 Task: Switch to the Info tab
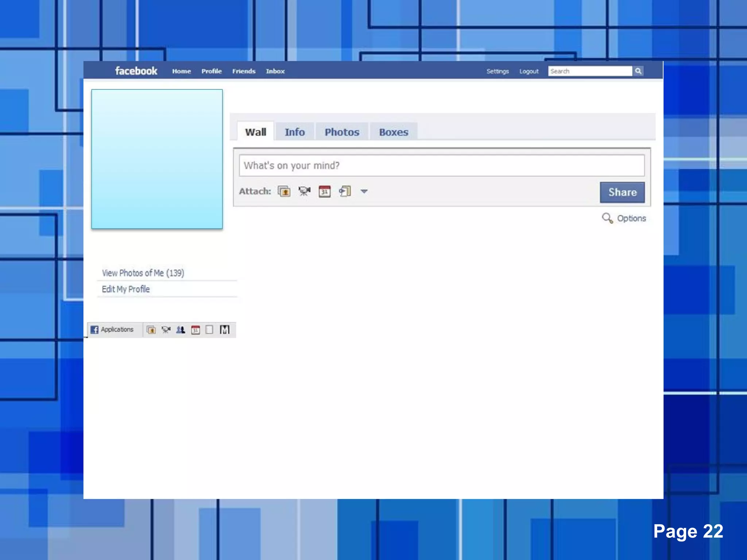295,132
